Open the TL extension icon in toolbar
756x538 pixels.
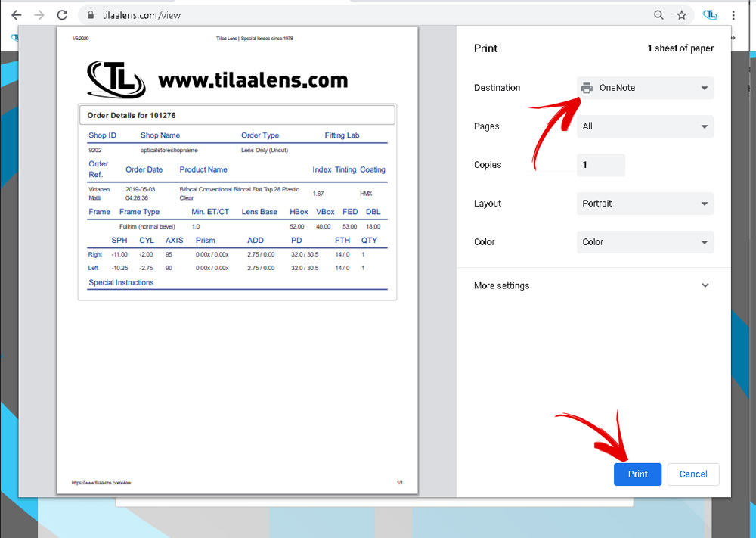coord(710,15)
